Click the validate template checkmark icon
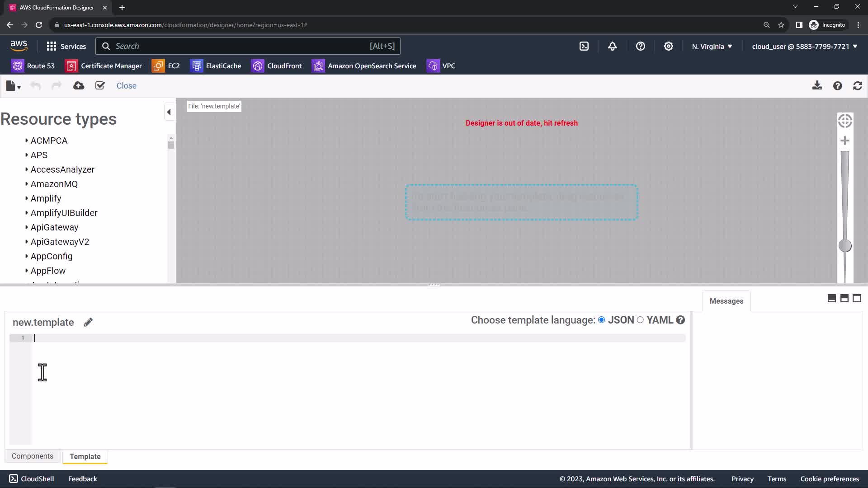 click(100, 86)
